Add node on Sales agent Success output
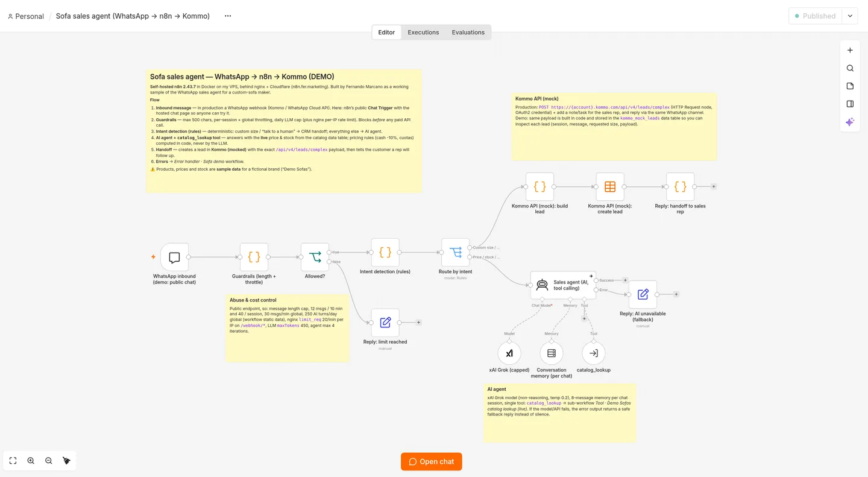Screen dimensions: 868x477 coord(625,280)
